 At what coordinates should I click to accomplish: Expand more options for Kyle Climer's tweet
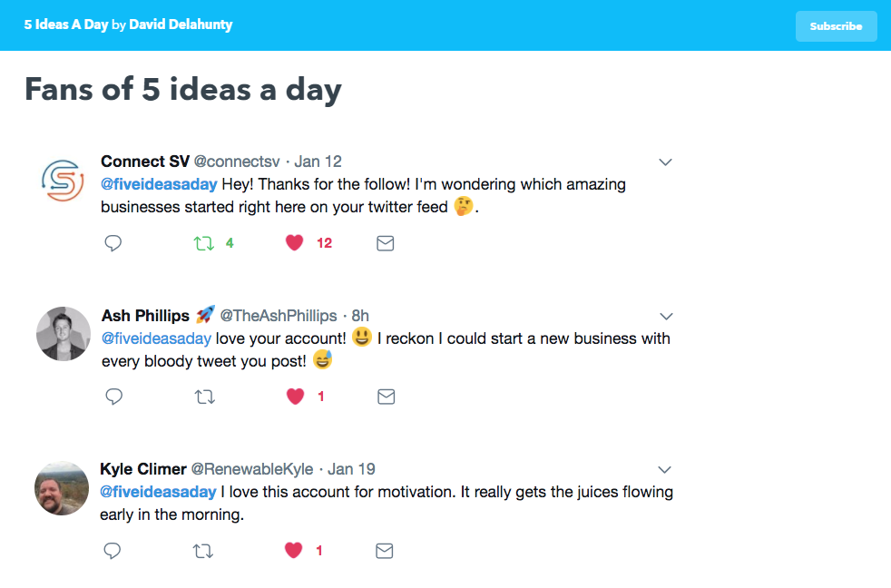[664, 469]
